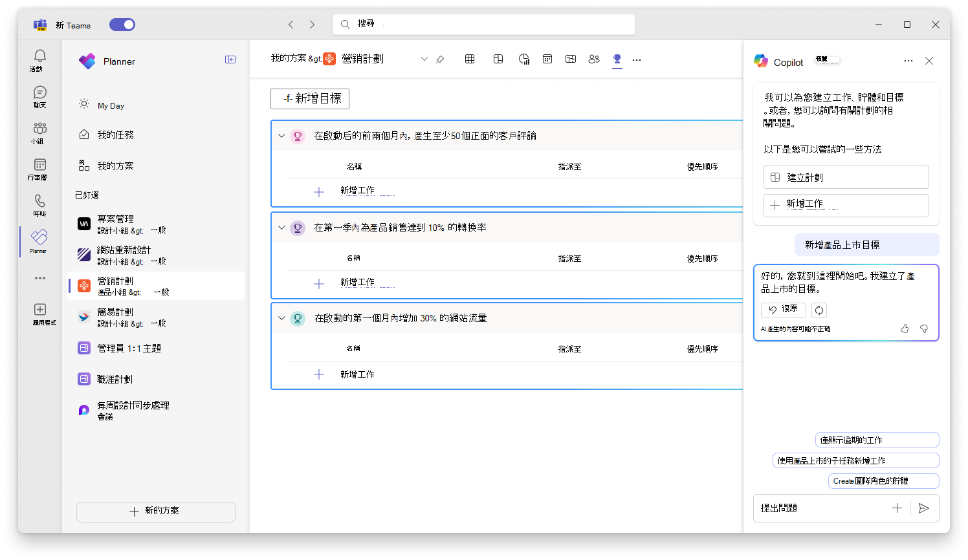Open the timeline view icon in toolbar

571,59
